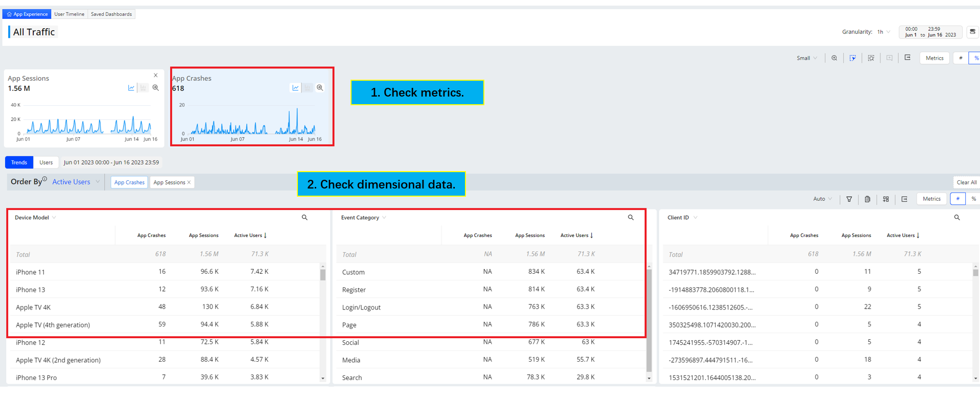Switch App Sessions card to line chart
The height and width of the screenshot is (402, 980).
point(131,88)
